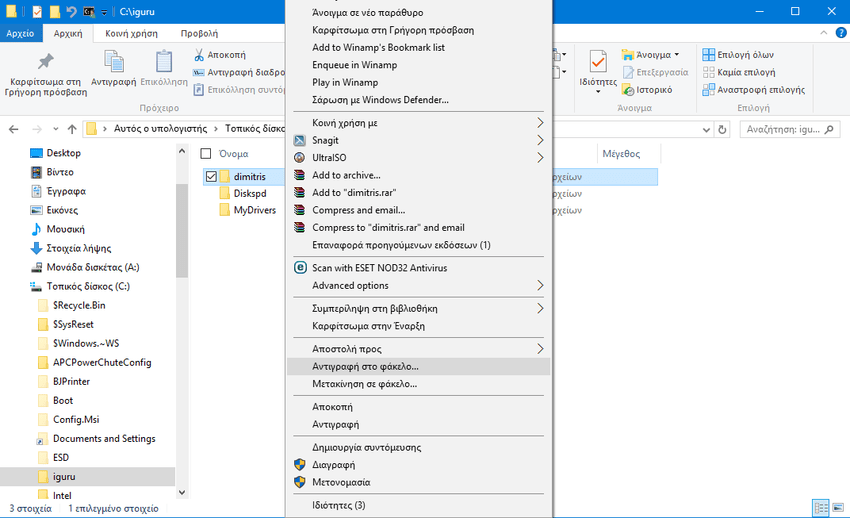This screenshot has height=518, width=850.
Task: Uncheck the dimitris folder checkbox
Action: tap(210, 177)
